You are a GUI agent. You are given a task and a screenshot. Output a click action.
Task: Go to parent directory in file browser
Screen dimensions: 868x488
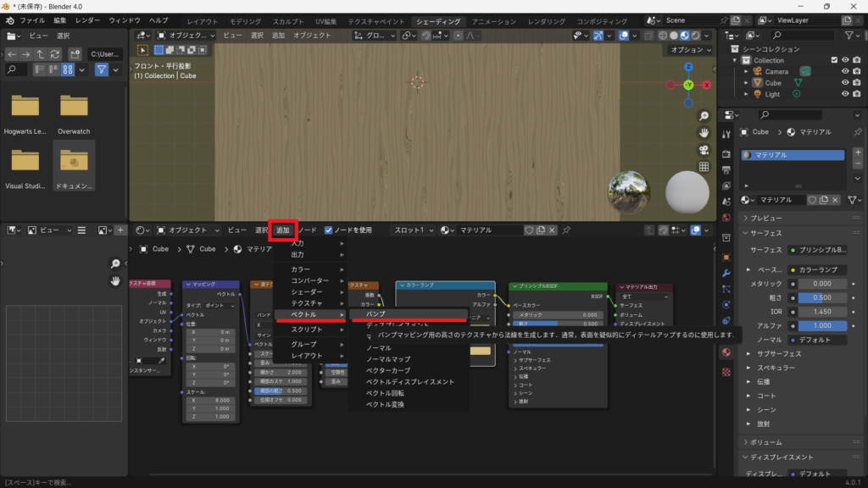(x=41, y=54)
